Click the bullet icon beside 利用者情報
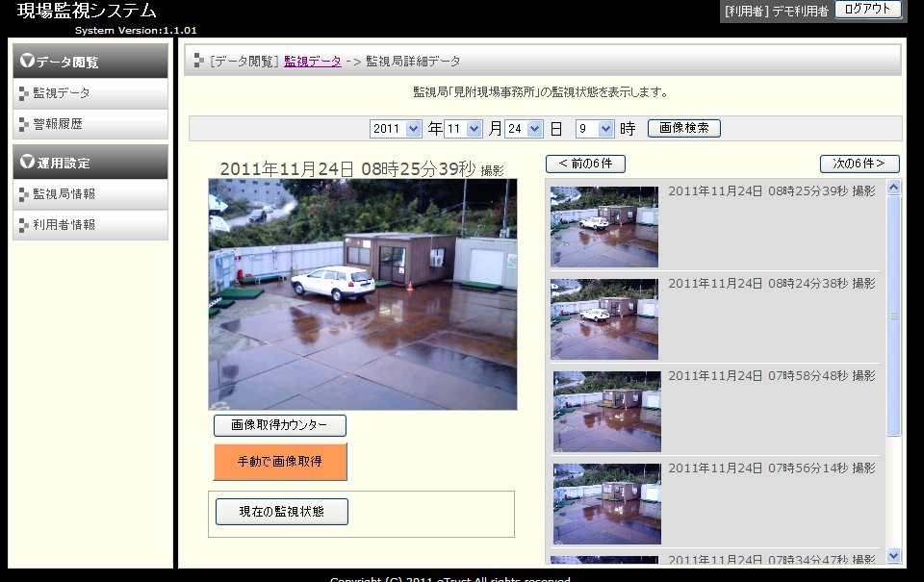Image resolution: width=924 pixels, height=582 pixels. pyautogui.click(x=23, y=225)
